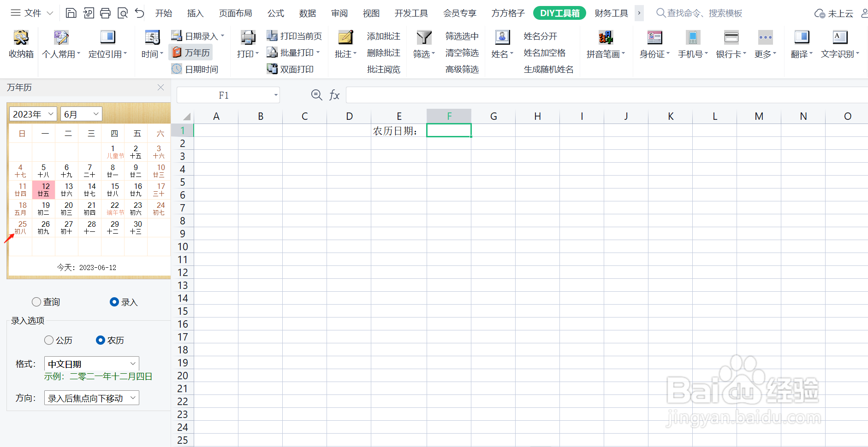The image size is (868, 447).
Task: Click the 拼音笔画 icon
Action: [x=606, y=37]
